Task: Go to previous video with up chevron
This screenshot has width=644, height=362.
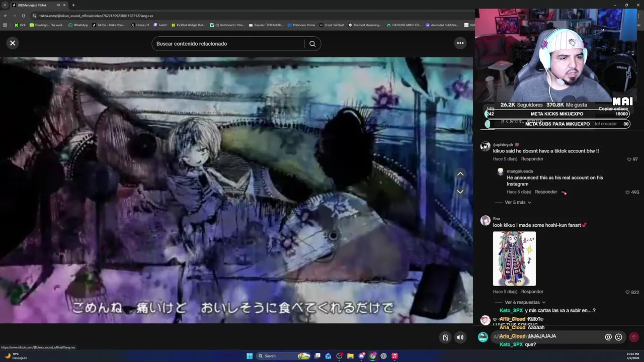Action: [460, 174]
